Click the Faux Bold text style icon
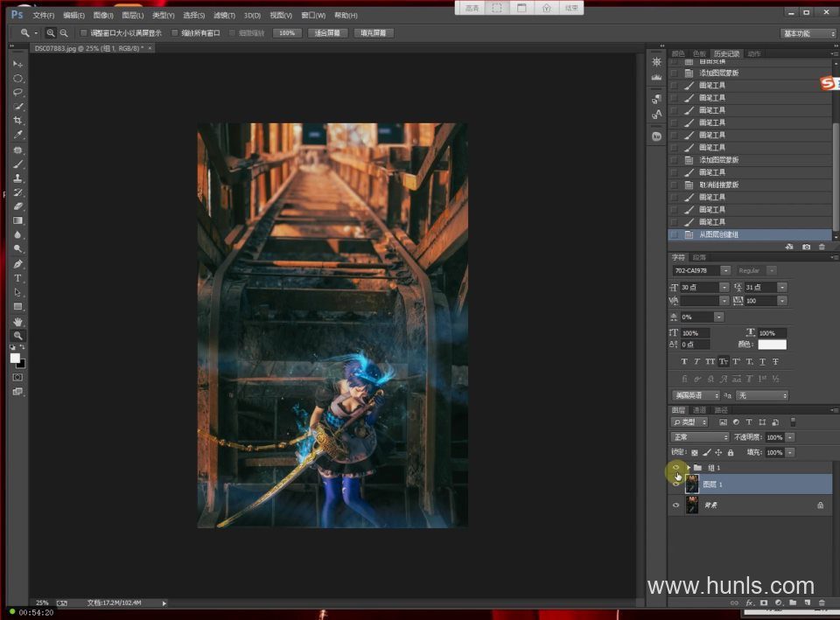The height and width of the screenshot is (620, 840). coord(684,361)
